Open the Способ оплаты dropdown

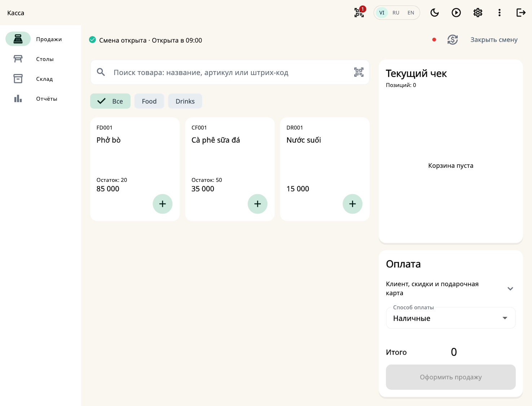[451, 318]
